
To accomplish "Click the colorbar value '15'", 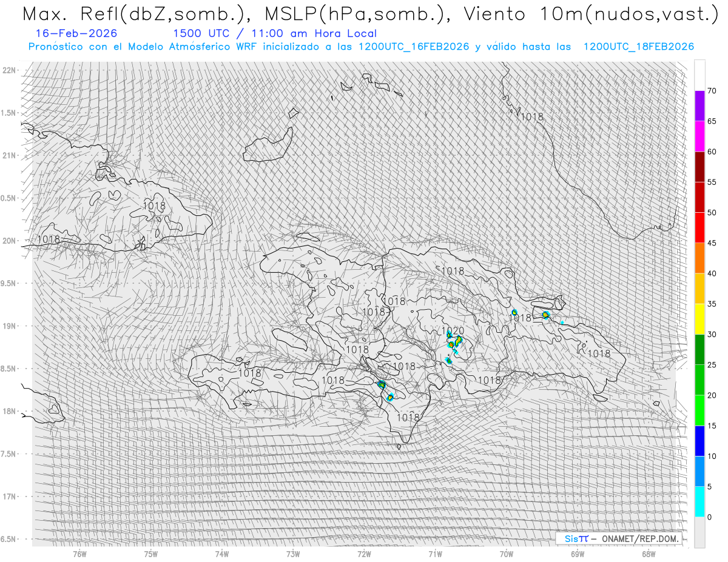I will pyautogui.click(x=712, y=426).
